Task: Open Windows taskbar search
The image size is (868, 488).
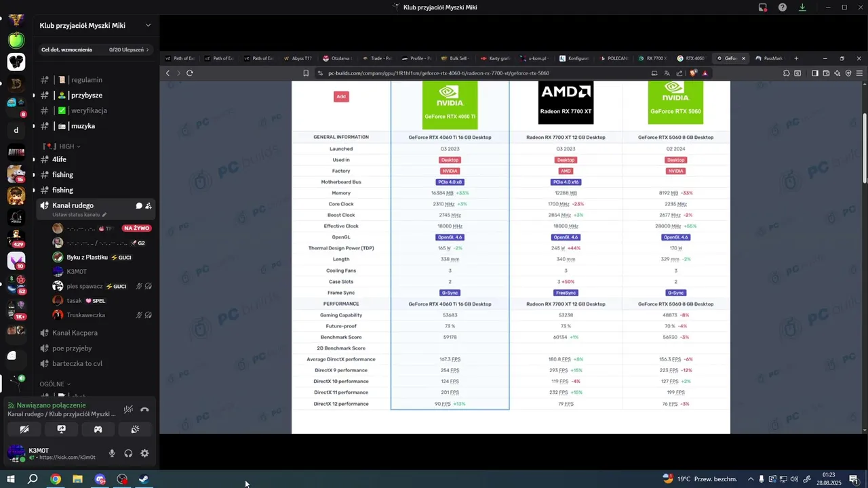Action: (x=33, y=479)
